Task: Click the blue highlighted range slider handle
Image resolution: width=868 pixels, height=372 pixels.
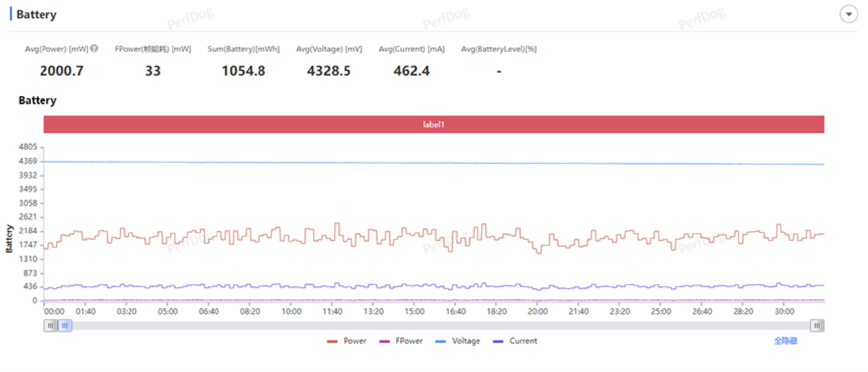Action: tap(65, 325)
